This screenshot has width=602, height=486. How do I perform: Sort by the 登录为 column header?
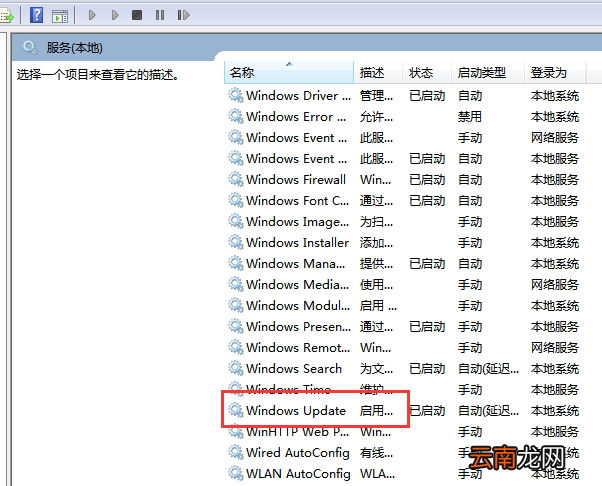coord(555,72)
